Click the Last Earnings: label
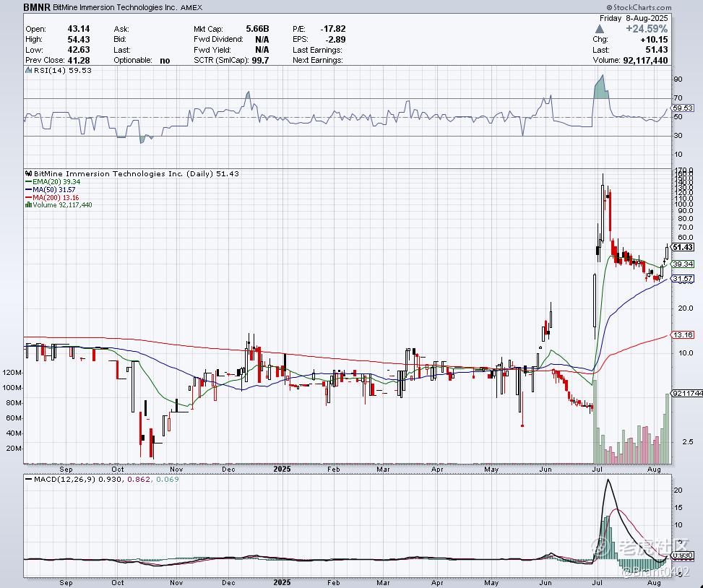703x588 pixels. (317, 50)
